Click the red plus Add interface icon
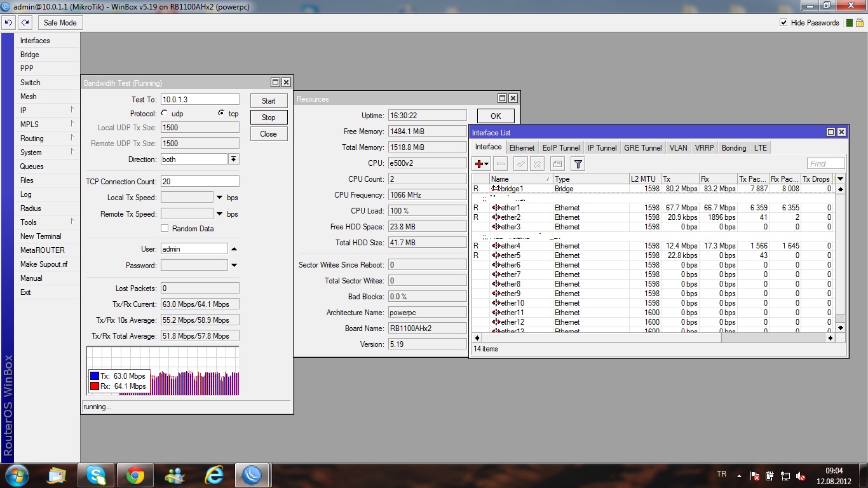This screenshot has height=488, width=868. [x=479, y=164]
